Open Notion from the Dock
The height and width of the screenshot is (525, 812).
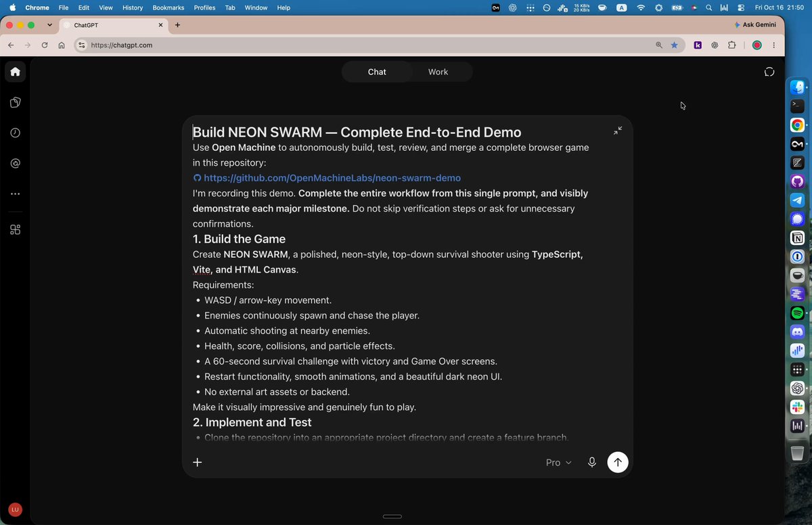point(797,238)
